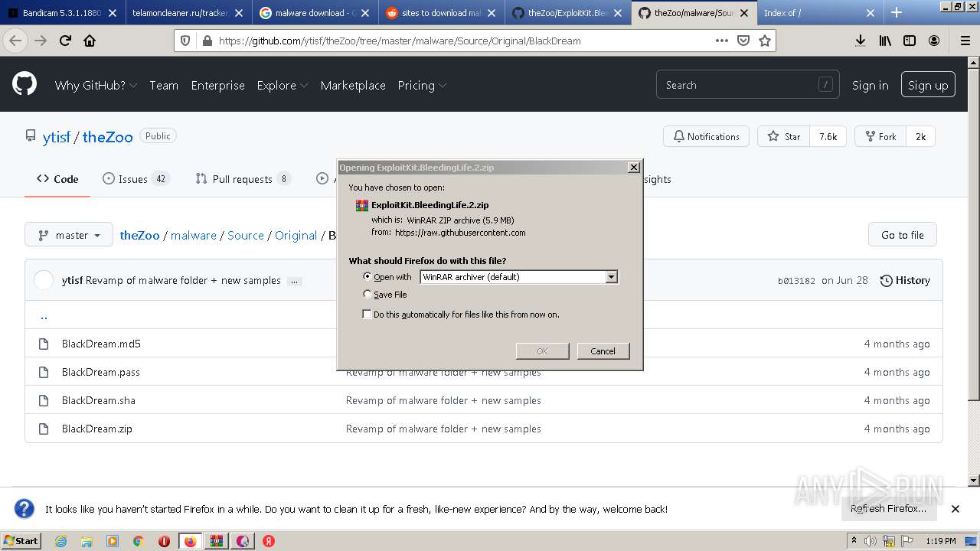
Task: Open the master branch dropdown
Action: tap(69, 235)
